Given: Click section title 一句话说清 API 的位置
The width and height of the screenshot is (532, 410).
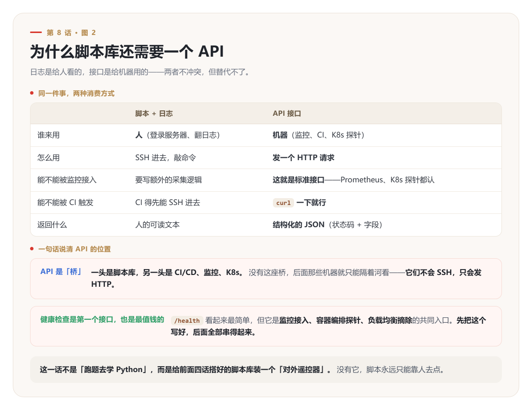Looking at the screenshot, I should [x=75, y=249].
